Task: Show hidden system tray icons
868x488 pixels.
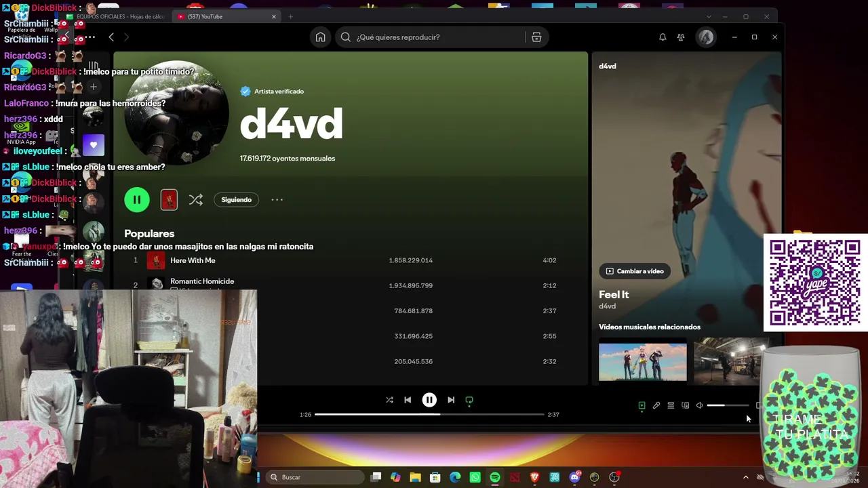Action: pos(745,477)
